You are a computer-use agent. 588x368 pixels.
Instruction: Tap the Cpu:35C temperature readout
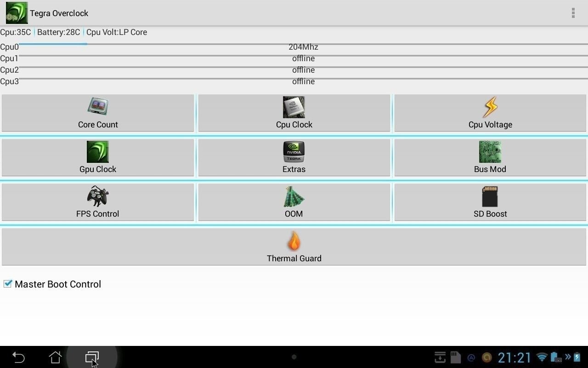pos(16,32)
